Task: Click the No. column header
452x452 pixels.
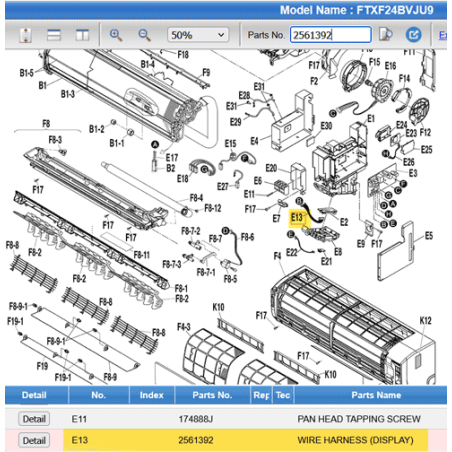Action: 98,395
